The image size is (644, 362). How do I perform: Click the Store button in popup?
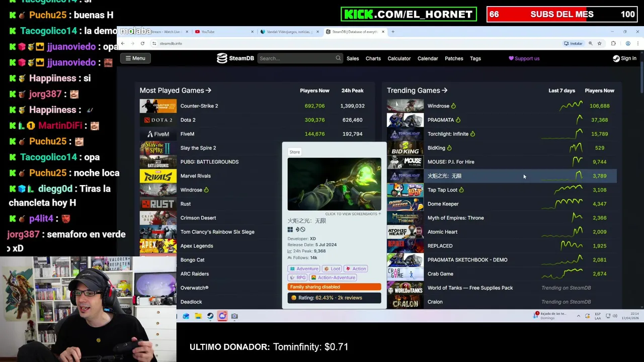pyautogui.click(x=294, y=152)
